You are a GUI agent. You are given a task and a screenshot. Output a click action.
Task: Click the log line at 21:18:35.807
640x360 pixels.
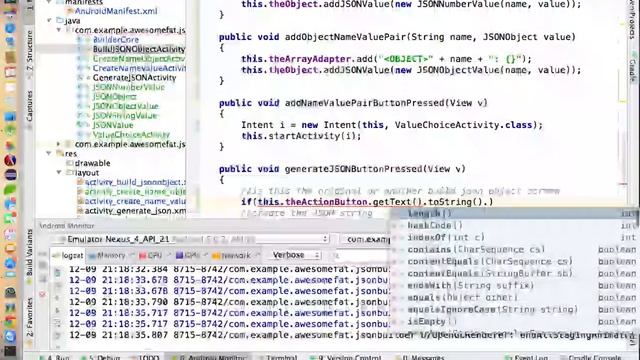(351, 335)
